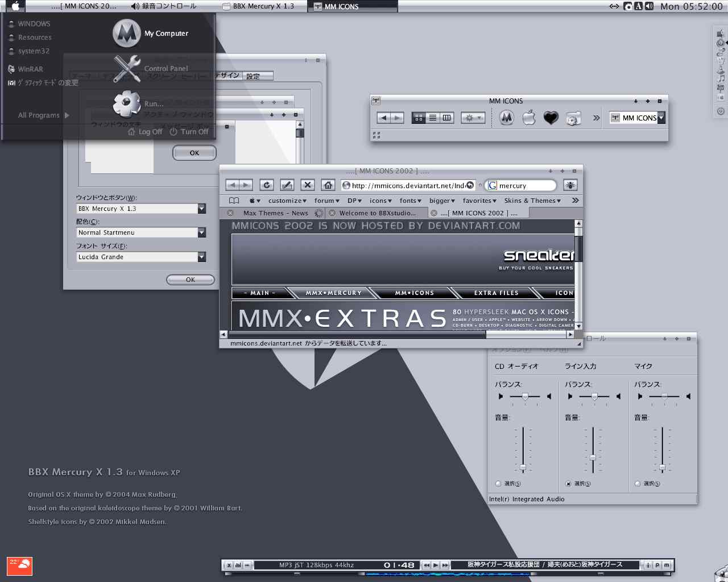Click the browser edit page icon
This screenshot has width=728, height=582.
point(287,185)
